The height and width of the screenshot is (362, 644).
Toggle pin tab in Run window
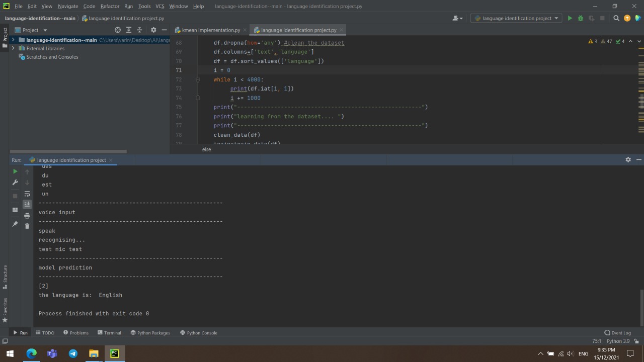point(15,224)
